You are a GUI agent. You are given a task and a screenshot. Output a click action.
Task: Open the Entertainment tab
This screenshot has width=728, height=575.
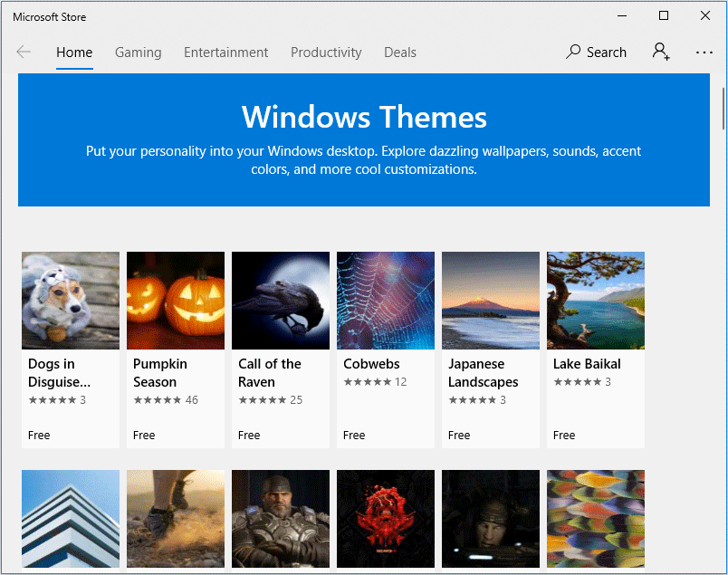coord(226,53)
